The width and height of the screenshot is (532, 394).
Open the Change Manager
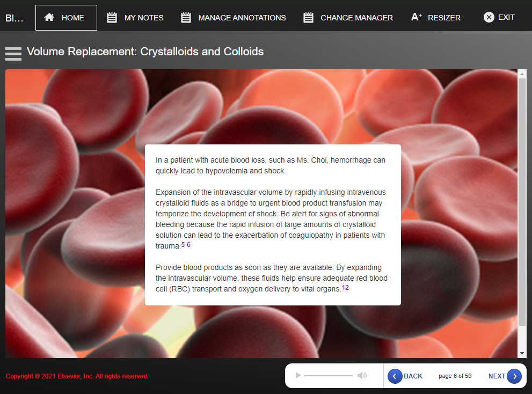(348, 18)
